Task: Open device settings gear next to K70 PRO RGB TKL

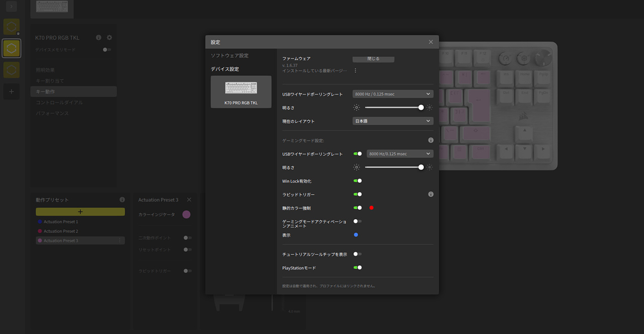Action: point(110,38)
